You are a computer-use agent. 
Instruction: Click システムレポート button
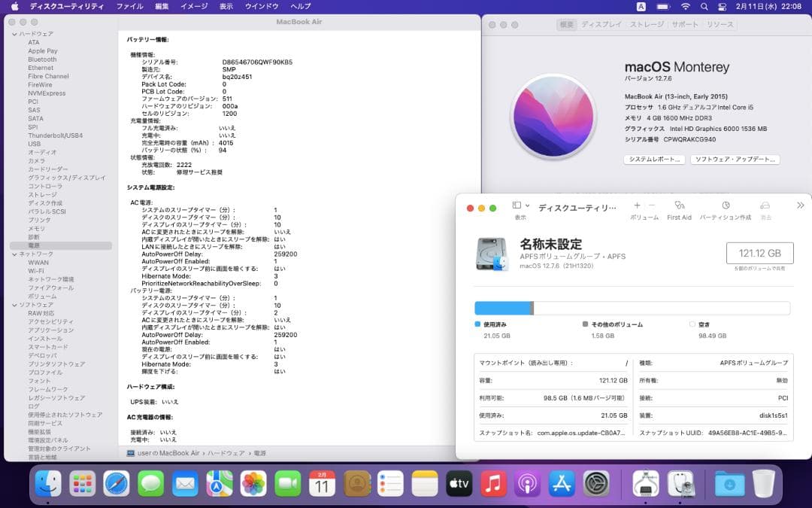pyautogui.click(x=655, y=160)
